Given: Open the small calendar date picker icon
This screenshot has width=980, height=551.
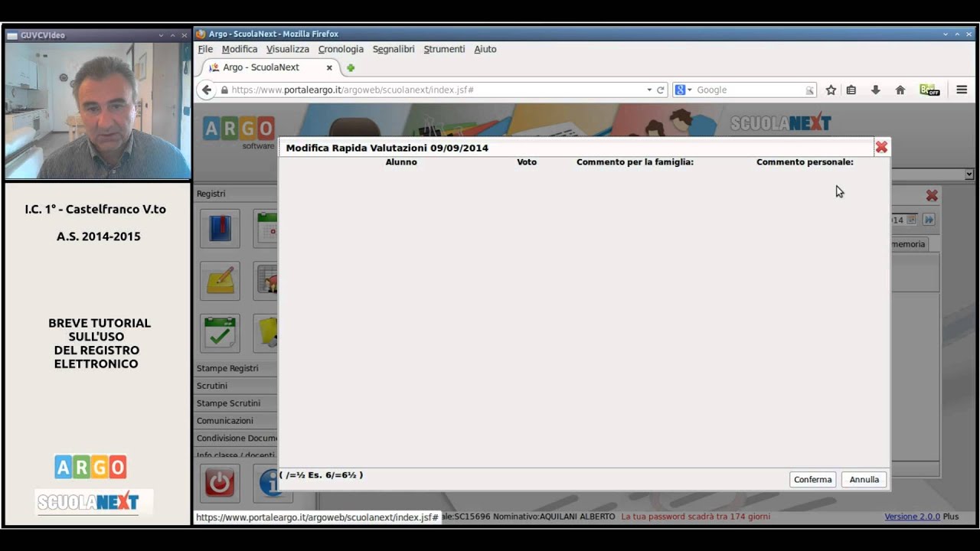Looking at the screenshot, I should click(911, 220).
